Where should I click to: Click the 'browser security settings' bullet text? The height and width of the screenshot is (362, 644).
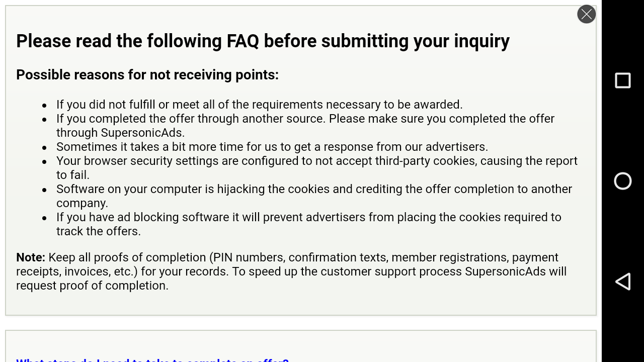pos(316,161)
